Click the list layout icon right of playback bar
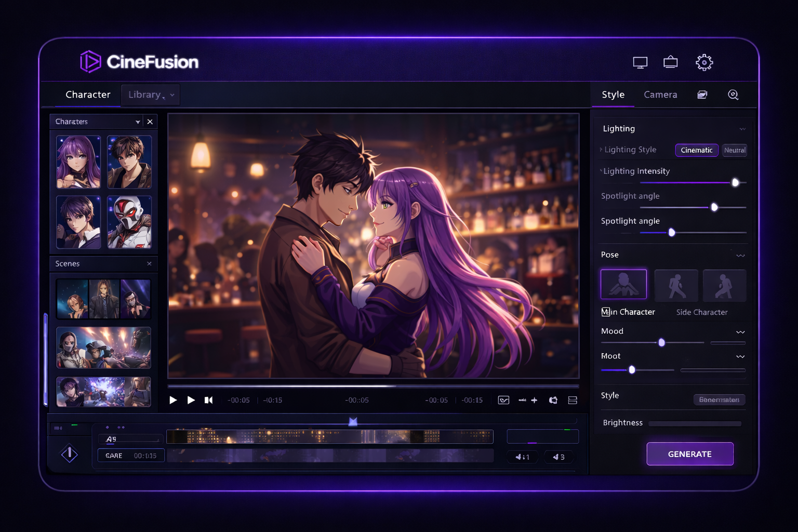This screenshot has height=532, width=798. coord(573,400)
